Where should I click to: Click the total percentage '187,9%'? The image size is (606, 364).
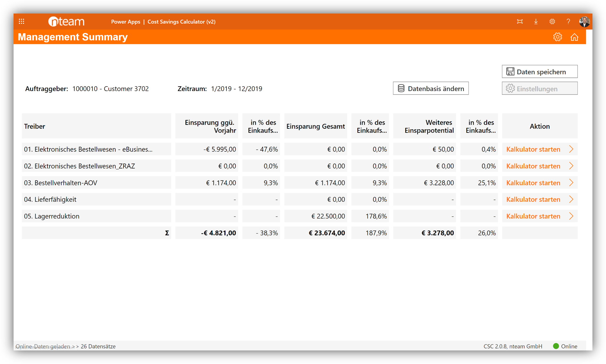click(376, 233)
